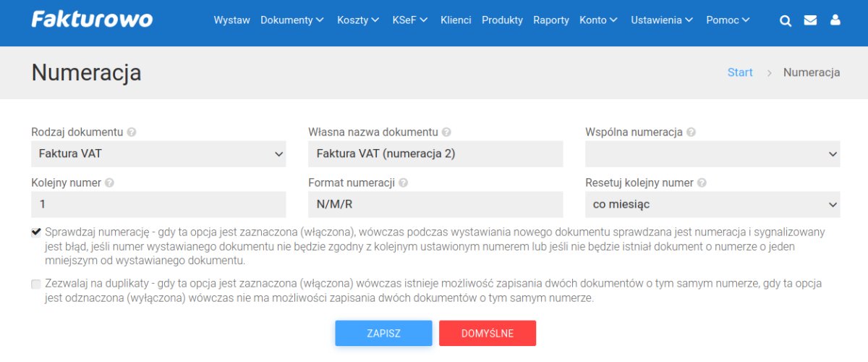The image size is (868, 362).
Task: Open the Resetuj kolejny numer dropdown
Action: [x=712, y=204]
